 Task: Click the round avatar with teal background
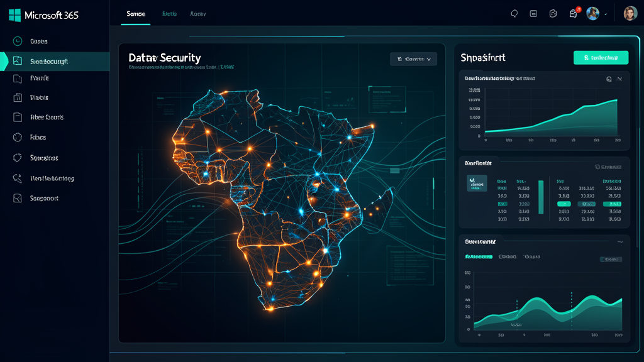[x=592, y=14]
